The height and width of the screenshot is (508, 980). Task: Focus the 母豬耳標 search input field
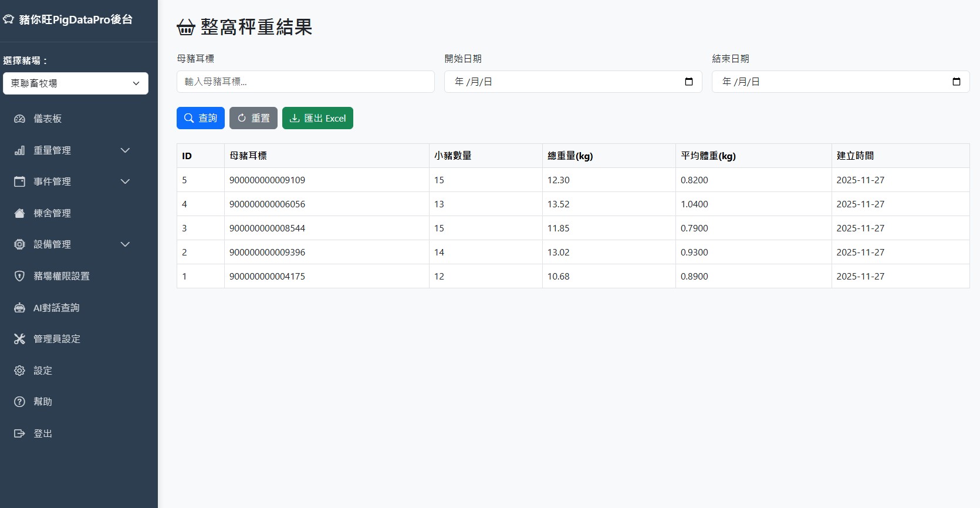tap(306, 82)
